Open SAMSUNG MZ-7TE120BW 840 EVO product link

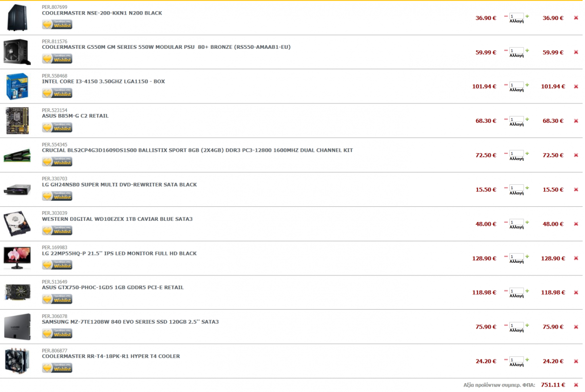[130, 322]
